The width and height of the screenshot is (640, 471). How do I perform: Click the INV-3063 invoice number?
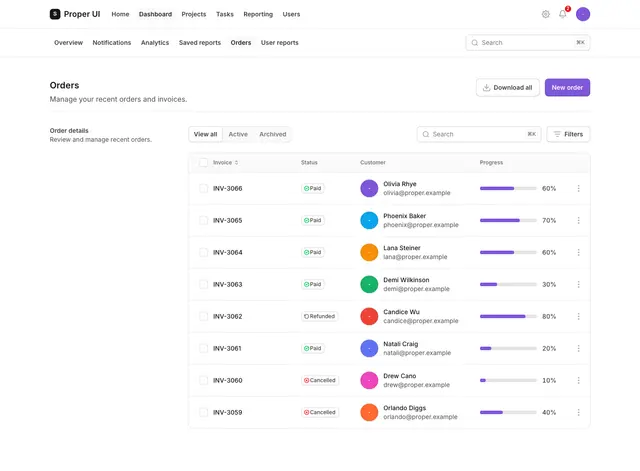pyautogui.click(x=227, y=284)
